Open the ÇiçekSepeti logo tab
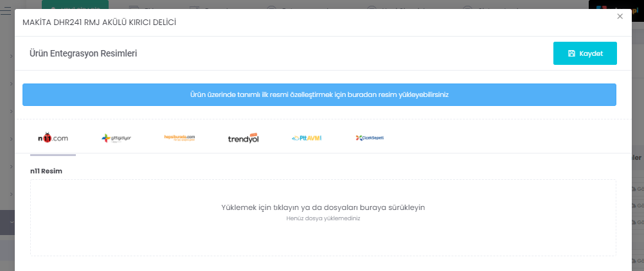Screen dimensions: 644x271 (x=370, y=138)
